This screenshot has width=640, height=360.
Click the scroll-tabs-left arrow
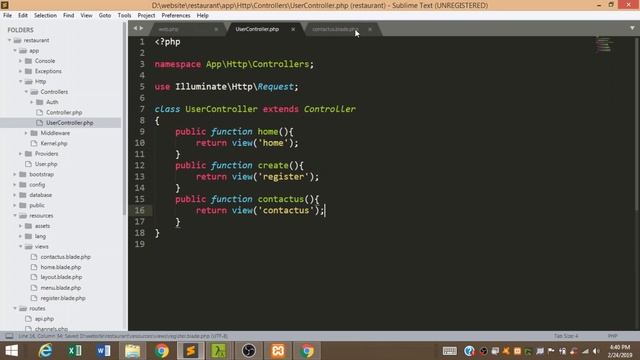coord(135,28)
